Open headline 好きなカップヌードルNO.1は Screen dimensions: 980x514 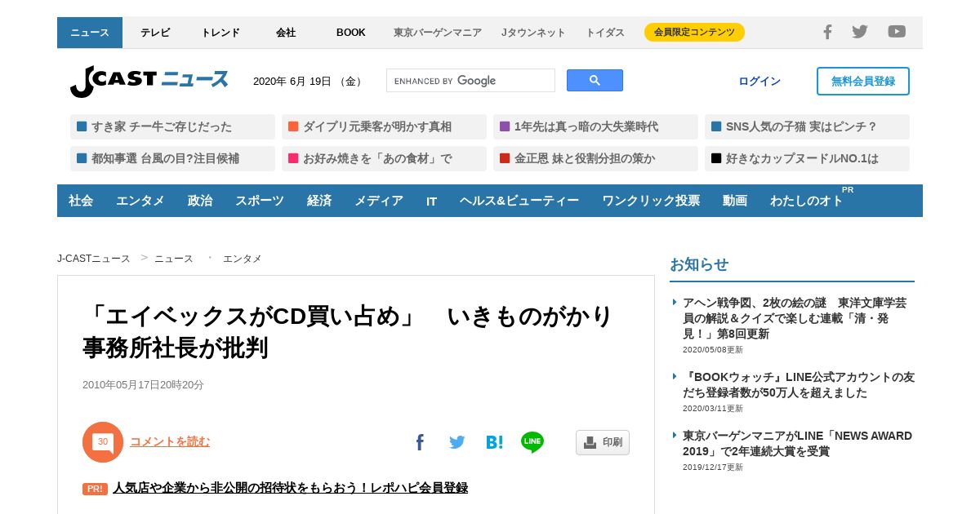(807, 158)
